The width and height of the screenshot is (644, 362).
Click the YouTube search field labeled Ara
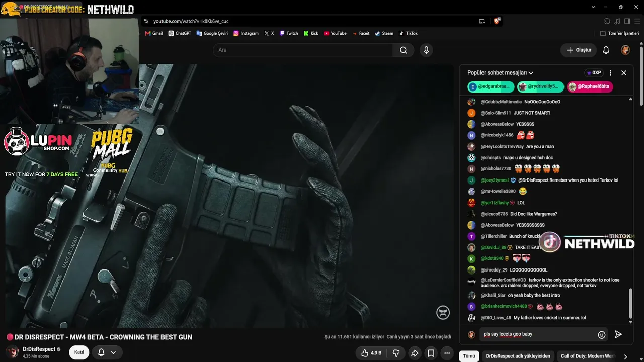pos(303,50)
